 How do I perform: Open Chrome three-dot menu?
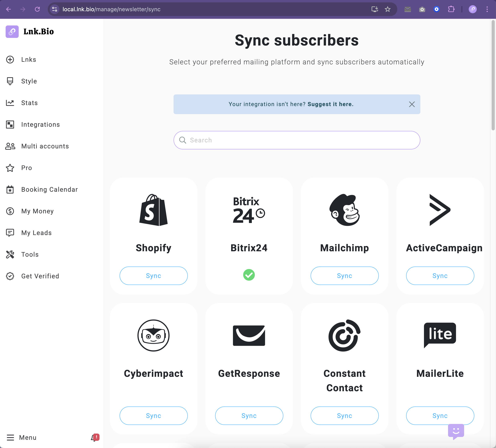coord(487,9)
